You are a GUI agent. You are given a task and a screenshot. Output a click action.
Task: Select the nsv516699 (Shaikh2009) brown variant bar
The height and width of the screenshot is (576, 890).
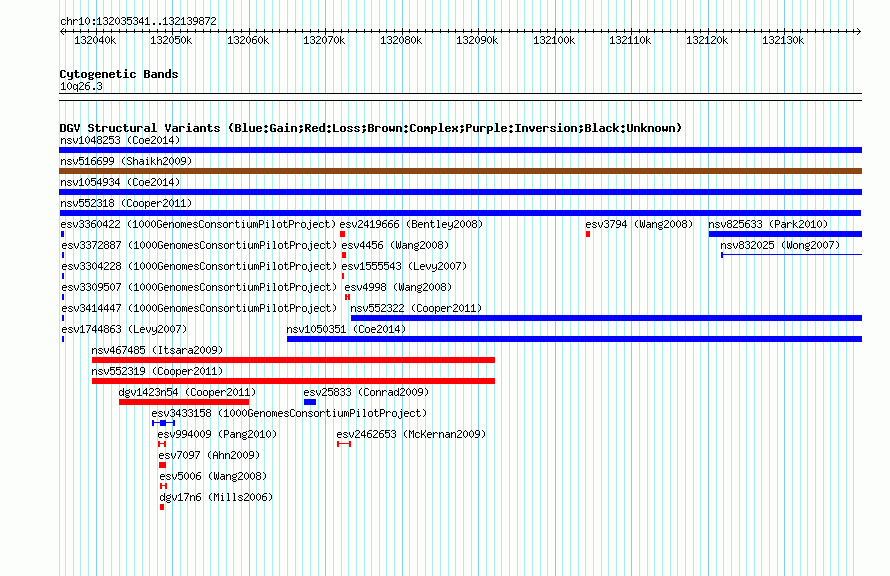point(460,171)
